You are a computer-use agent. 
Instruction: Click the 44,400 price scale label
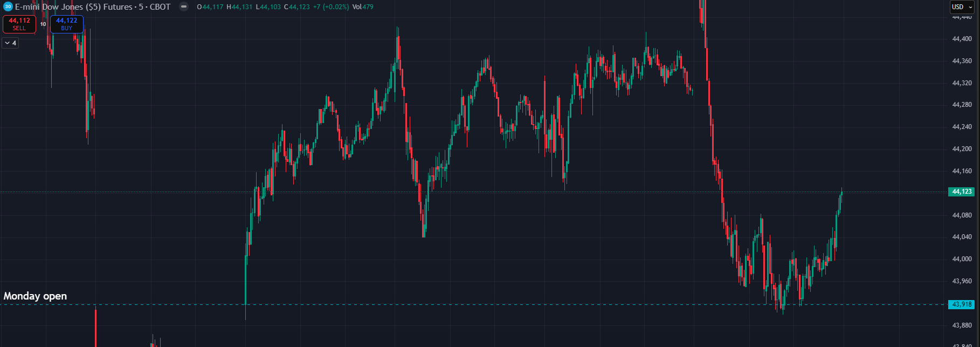[x=962, y=39]
